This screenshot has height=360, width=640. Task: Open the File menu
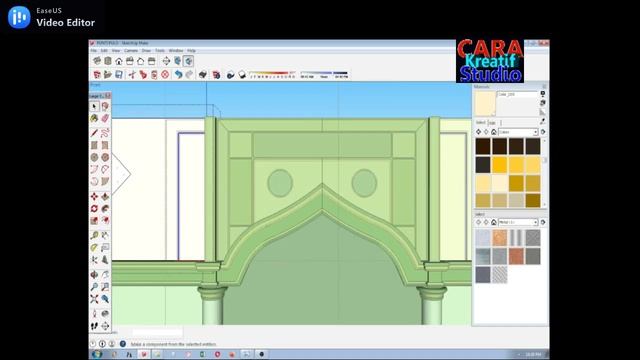click(93, 51)
